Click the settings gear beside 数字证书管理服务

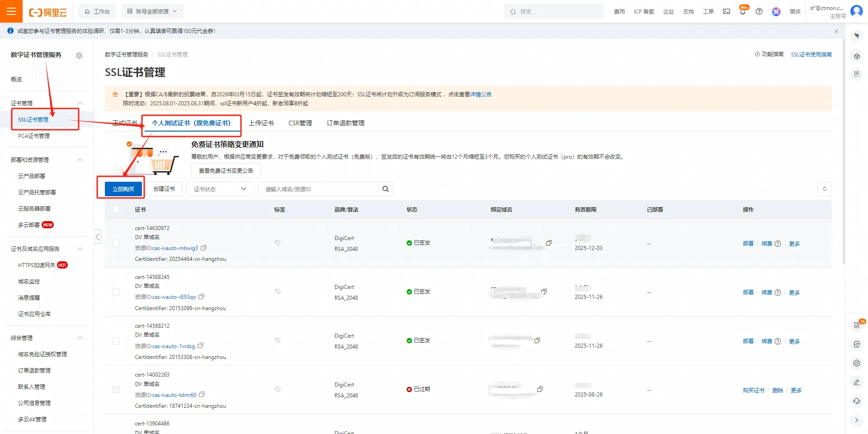tap(79, 56)
